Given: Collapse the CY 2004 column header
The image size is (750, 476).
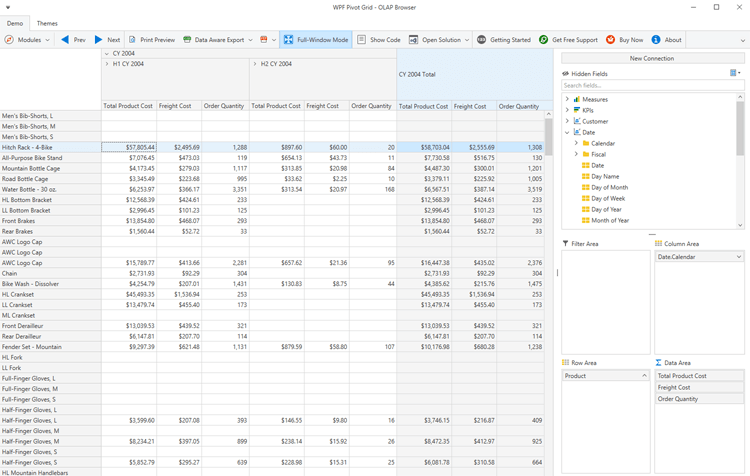Looking at the screenshot, I should [107, 54].
